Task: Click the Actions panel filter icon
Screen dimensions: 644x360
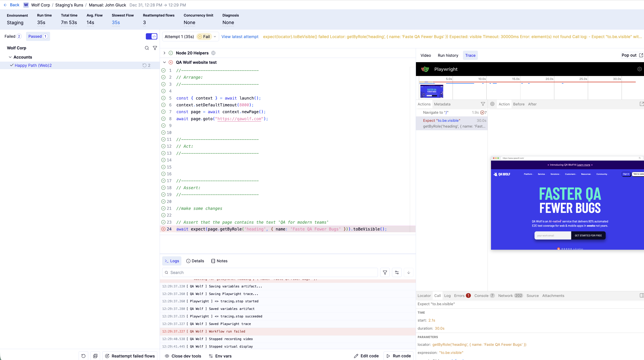Action: [x=483, y=104]
